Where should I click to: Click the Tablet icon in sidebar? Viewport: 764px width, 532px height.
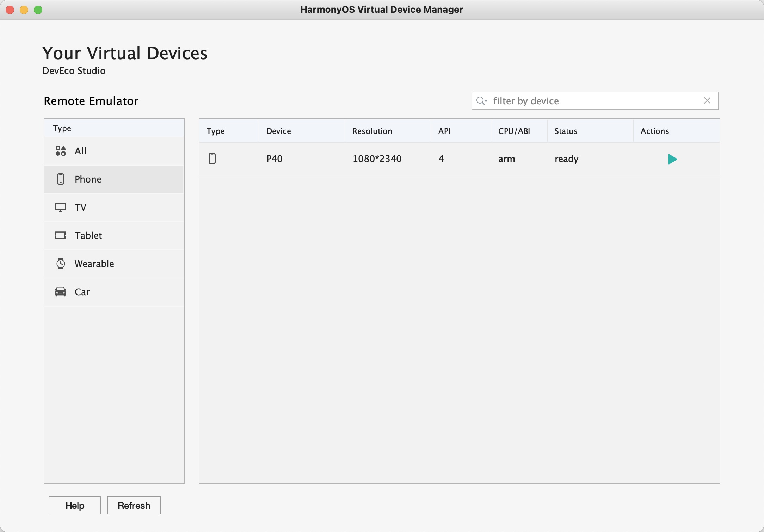coord(61,235)
